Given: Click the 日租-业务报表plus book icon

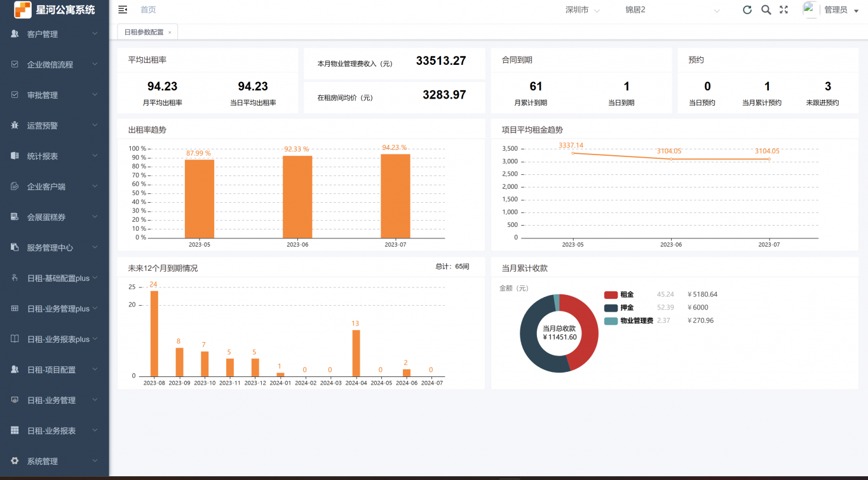Looking at the screenshot, I should [x=15, y=339].
